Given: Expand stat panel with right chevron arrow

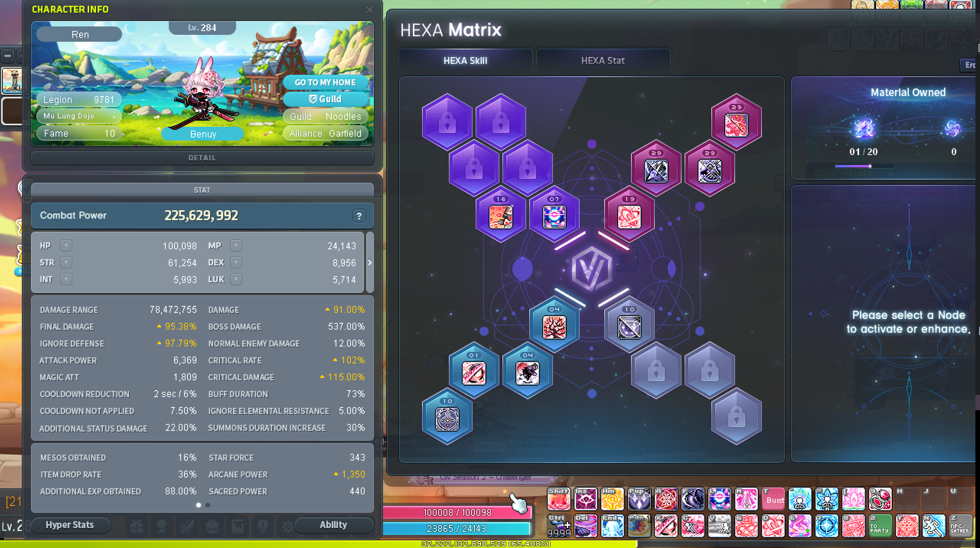Looking at the screenshot, I should coord(370,262).
